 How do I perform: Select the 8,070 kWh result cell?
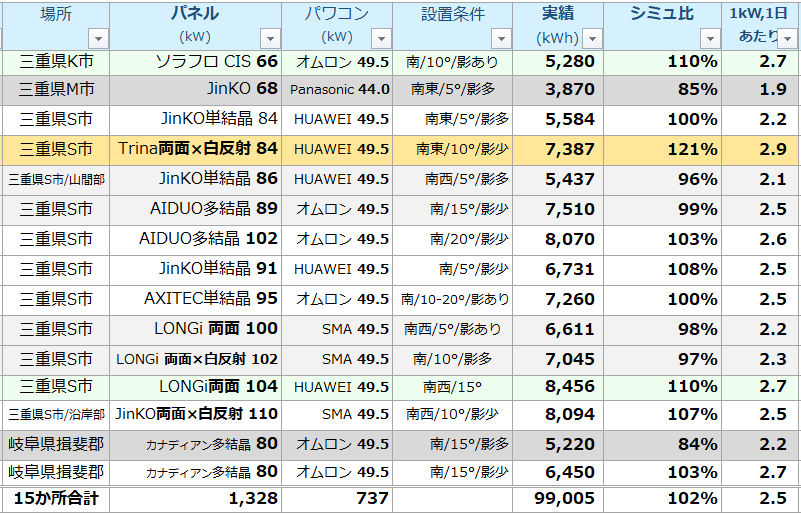pyautogui.click(x=558, y=239)
